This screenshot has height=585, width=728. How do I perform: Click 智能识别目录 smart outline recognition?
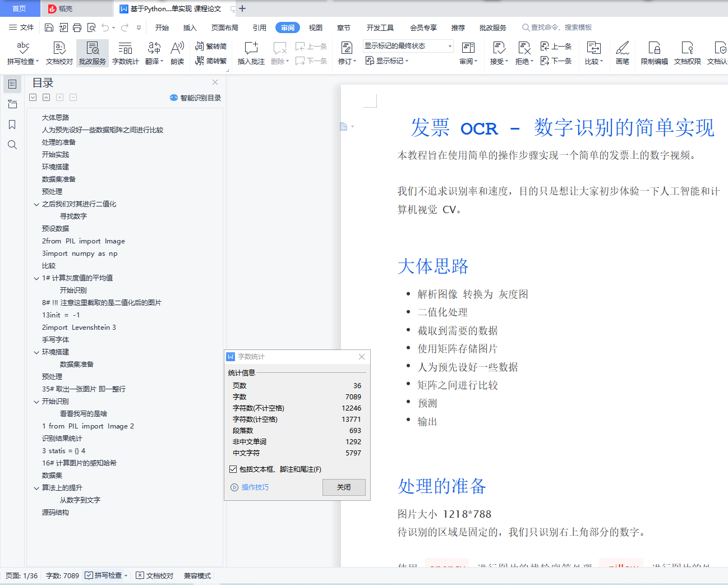pyautogui.click(x=195, y=98)
